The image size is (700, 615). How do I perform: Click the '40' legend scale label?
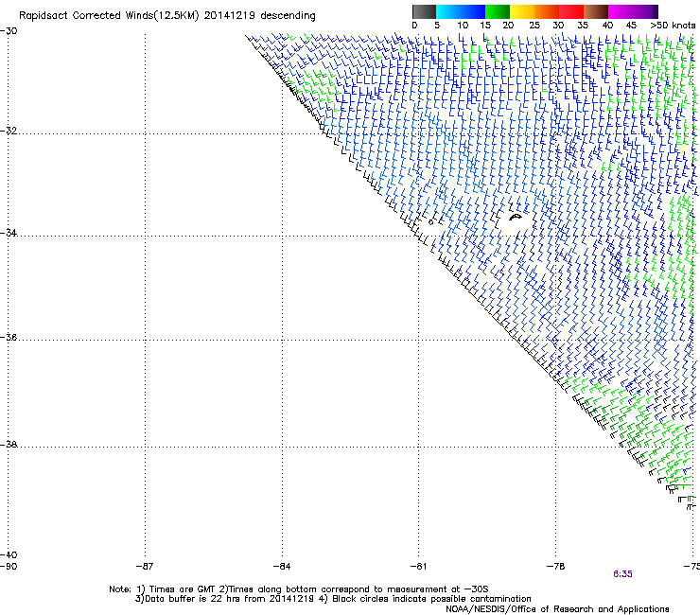[607, 26]
